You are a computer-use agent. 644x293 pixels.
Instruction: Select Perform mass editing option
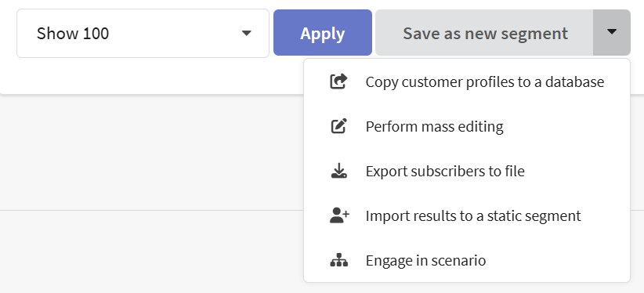tap(467, 126)
